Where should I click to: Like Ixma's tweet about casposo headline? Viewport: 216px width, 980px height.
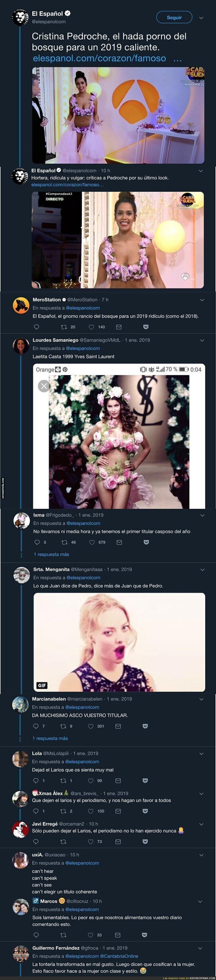point(92,542)
